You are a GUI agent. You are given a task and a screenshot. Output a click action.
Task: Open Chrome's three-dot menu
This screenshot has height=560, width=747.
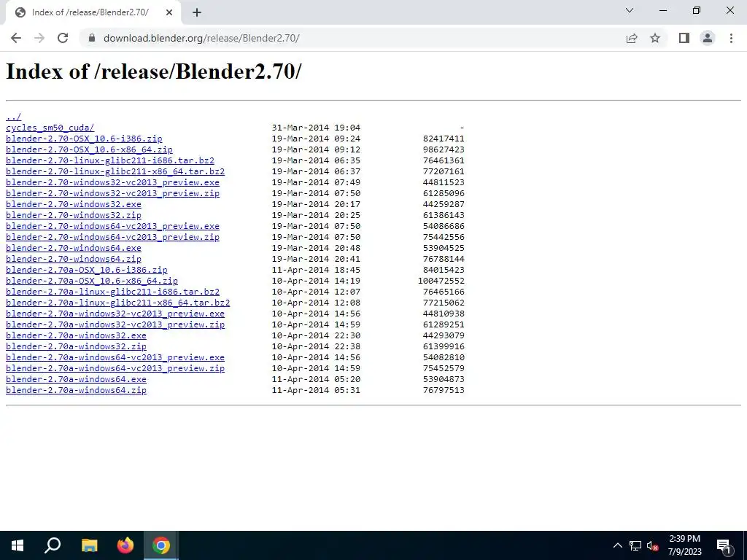731,38
